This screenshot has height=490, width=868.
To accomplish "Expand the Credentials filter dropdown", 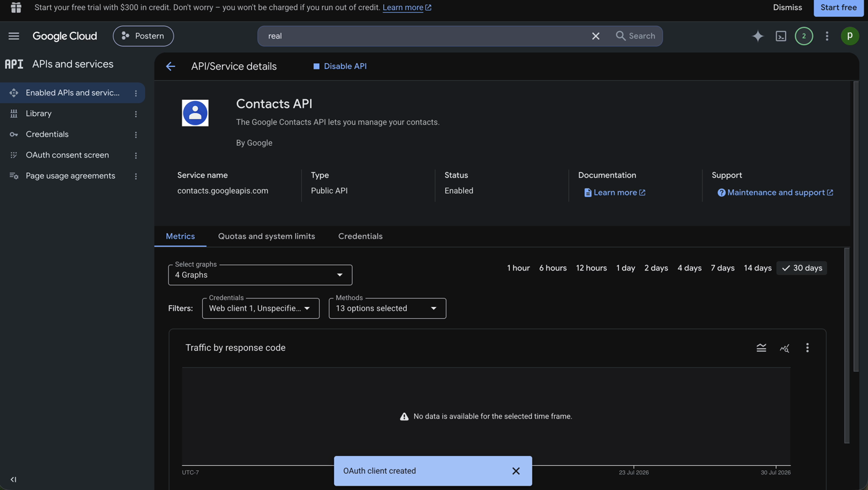I will click(261, 308).
